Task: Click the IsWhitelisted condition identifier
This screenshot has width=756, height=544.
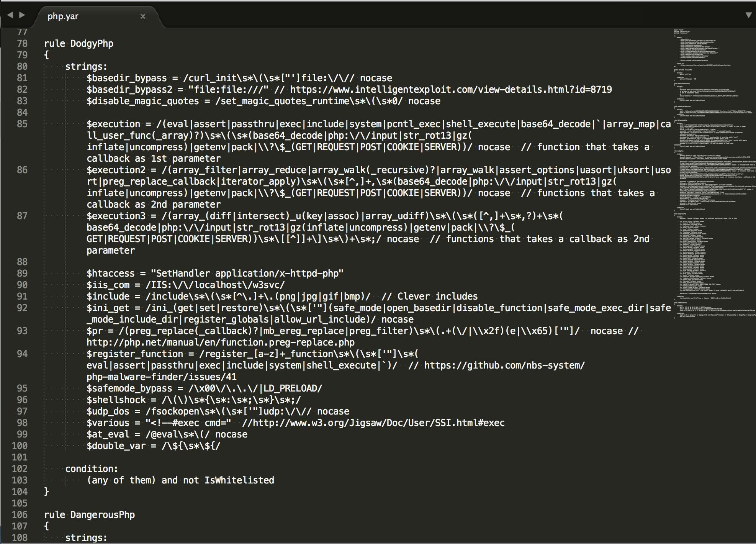Action: pos(239,480)
